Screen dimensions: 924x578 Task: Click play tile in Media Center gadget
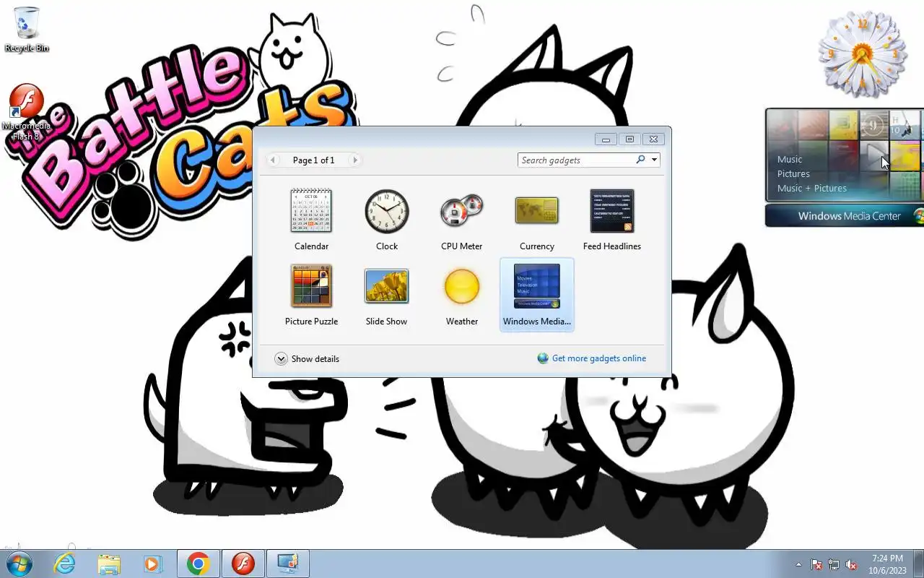(874, 155)
